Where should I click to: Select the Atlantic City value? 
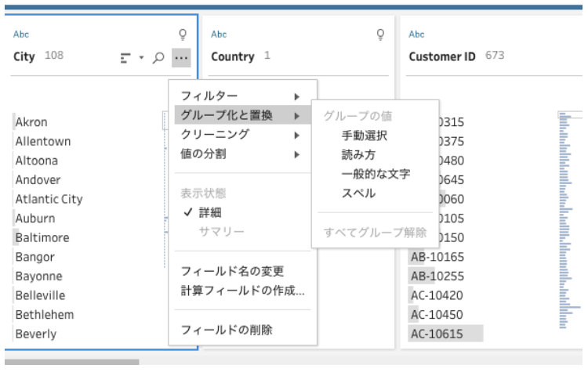(x=49, y=199)
